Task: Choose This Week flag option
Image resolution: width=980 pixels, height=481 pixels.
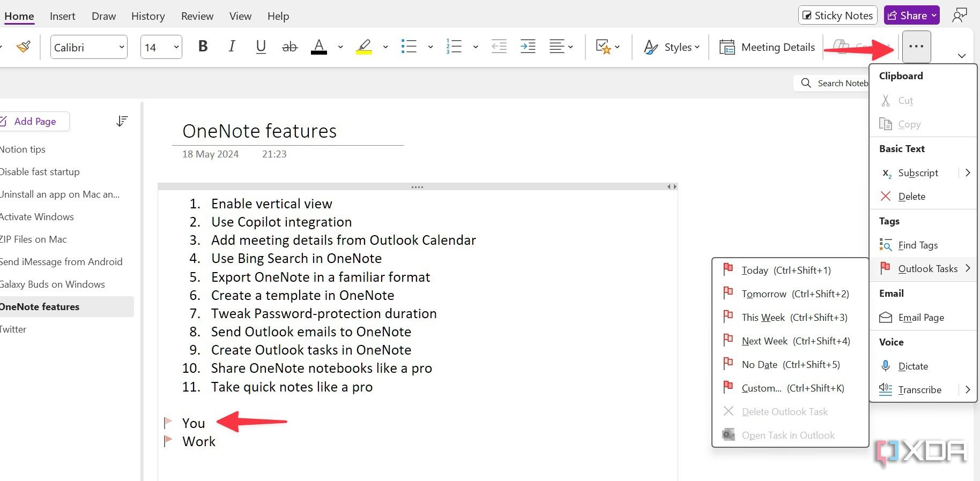Action: click(789, 318)
